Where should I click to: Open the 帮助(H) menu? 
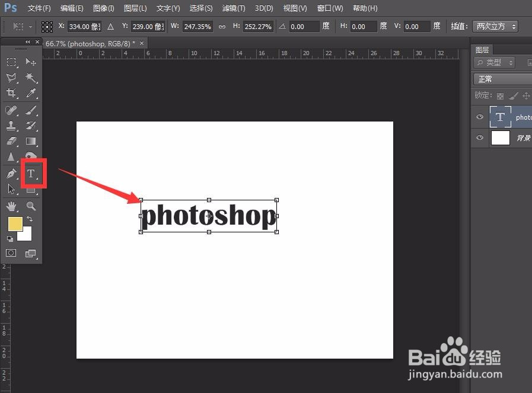point(365,8)
